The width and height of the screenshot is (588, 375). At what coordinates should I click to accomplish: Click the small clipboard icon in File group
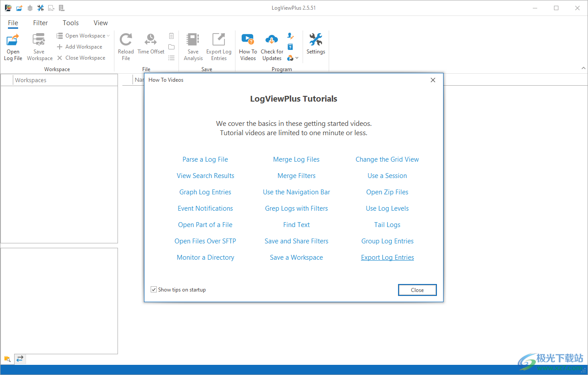tap(171, 36)
